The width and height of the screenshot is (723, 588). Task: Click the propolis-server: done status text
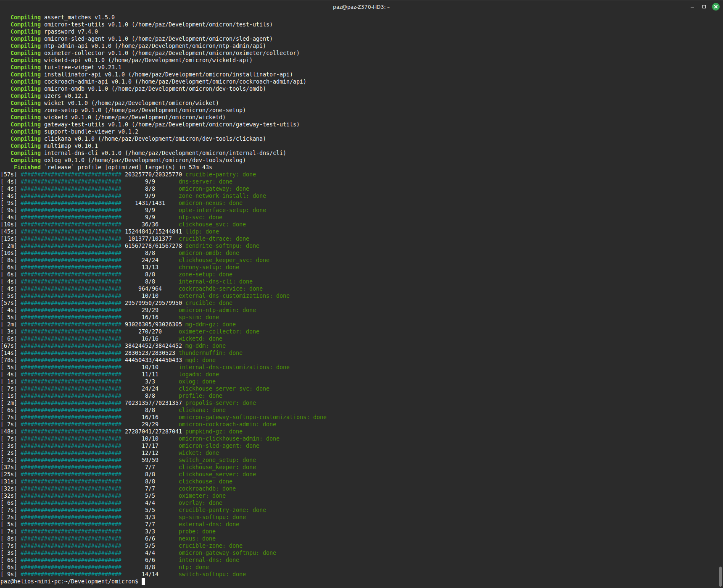(220, 403)
